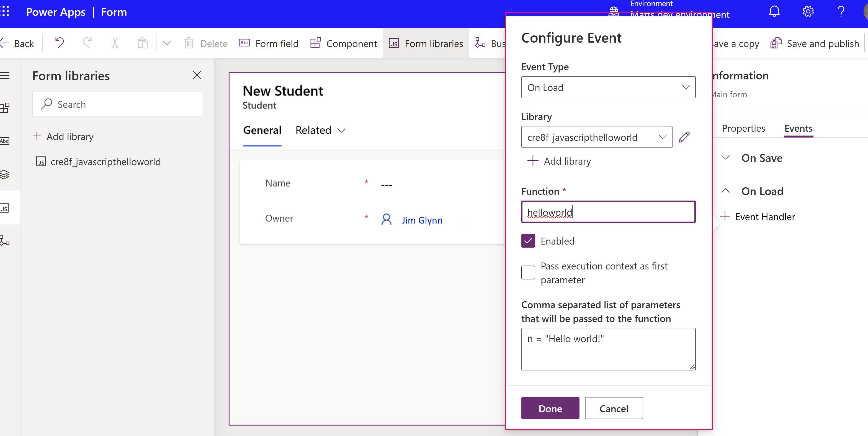This screenshot has height=436, width=868.
Task: Switch to the Properties tab
Action: (x=743, y=128)
